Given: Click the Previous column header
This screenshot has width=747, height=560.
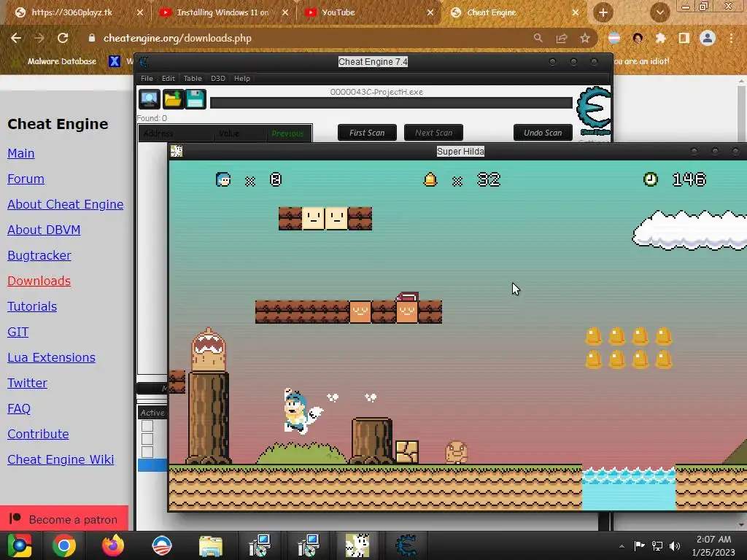Looking at the screenshot, I should point(287,134).
